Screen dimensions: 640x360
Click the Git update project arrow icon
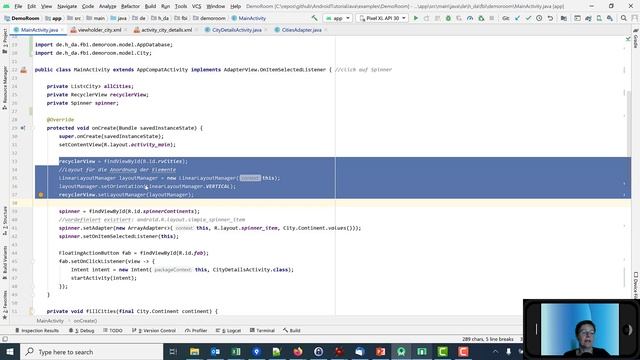pyautogui.click(x=517, y=18)
